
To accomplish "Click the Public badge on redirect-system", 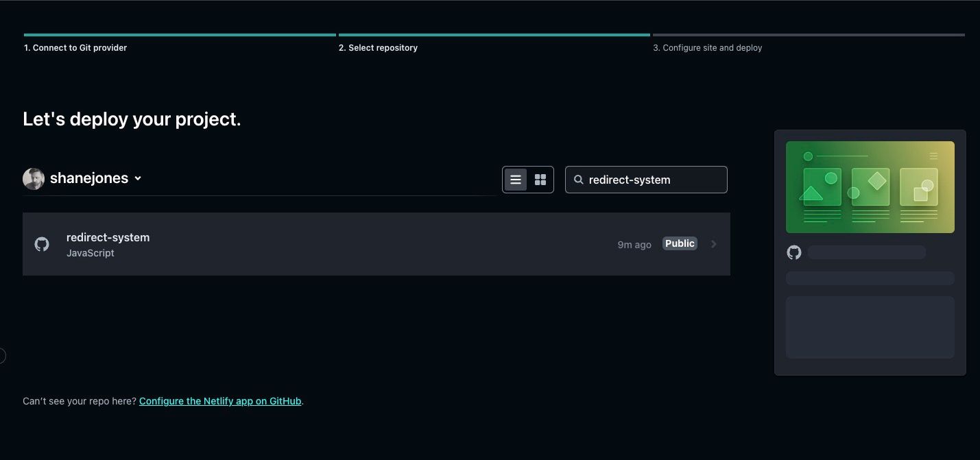I will point(680,243).
